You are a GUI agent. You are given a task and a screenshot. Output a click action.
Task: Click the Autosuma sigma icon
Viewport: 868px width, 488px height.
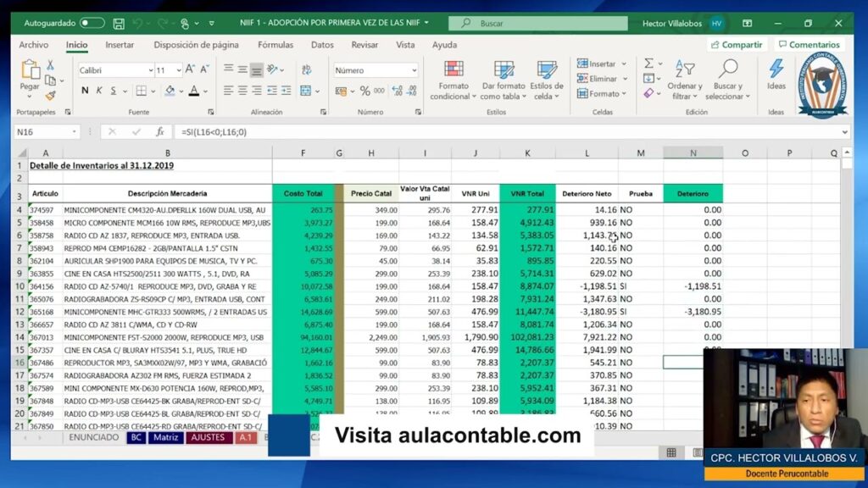click(648, 64)
